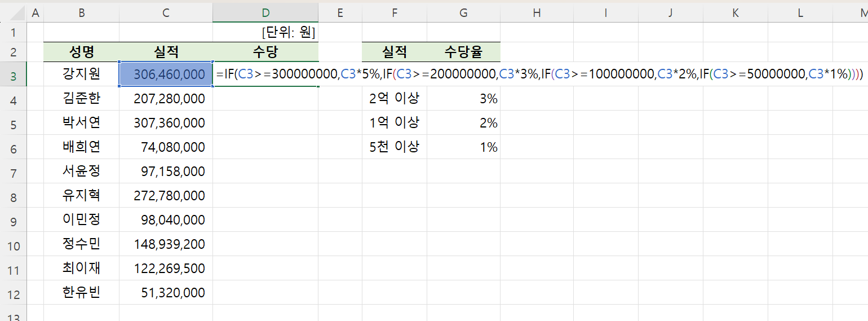Select row 7 header
The width and height of the screenshot is (868, 321).
coord(14,172)
